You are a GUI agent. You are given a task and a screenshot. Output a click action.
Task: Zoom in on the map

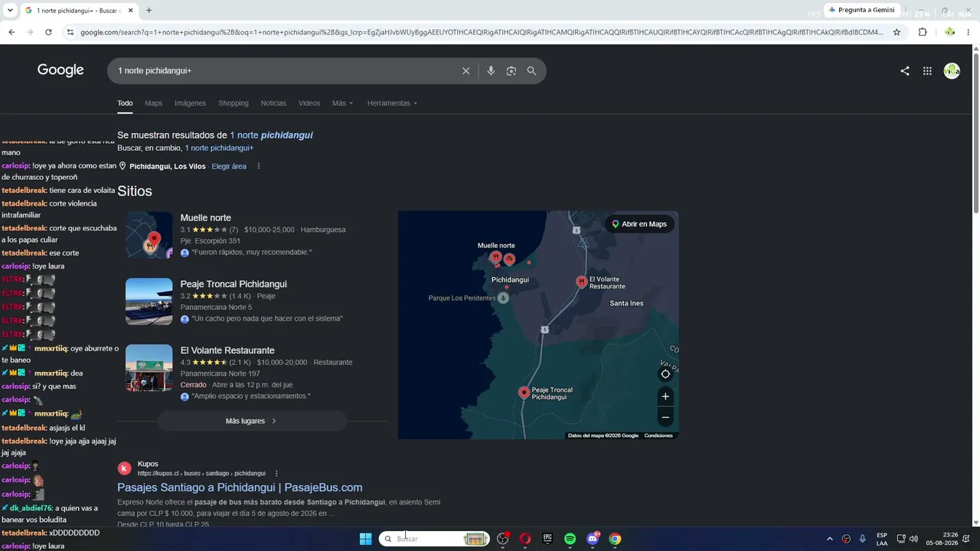point(665,396)
